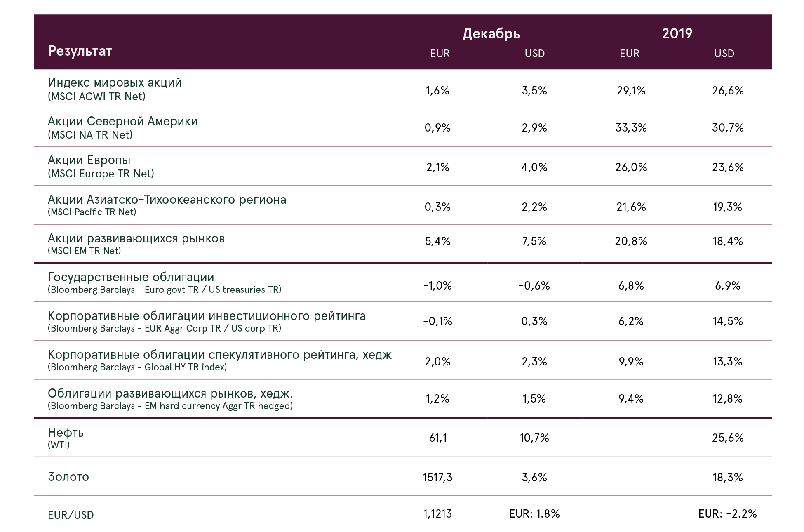
Task: Click EM bonds December EUR value 1,2%
Action: click(x=437, y=399)
